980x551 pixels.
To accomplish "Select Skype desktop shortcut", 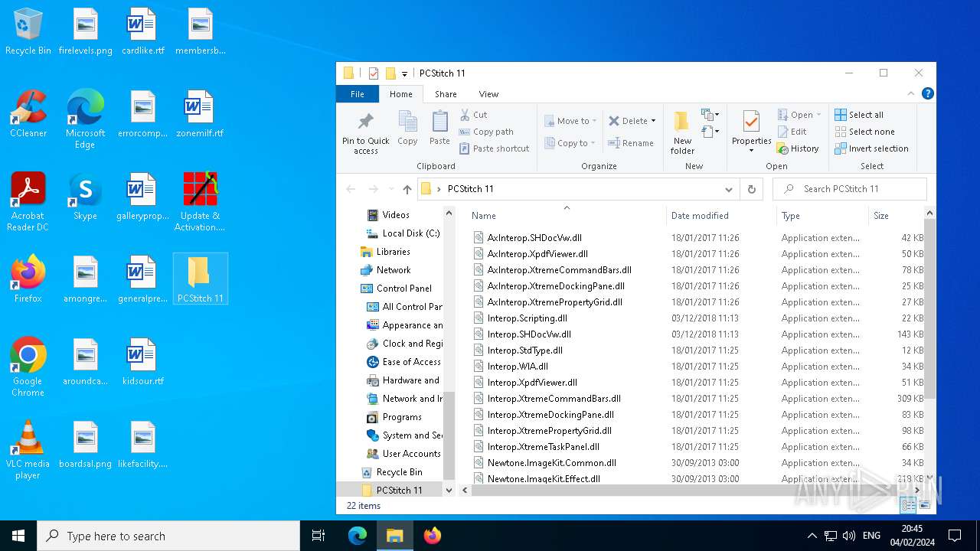I will point(85,197).
